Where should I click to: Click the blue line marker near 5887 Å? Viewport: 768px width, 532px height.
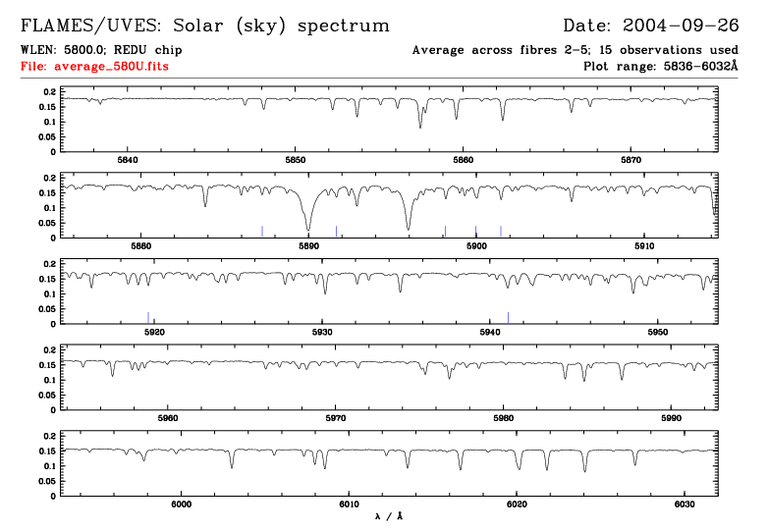pyautogui.click(x=262, y=231)
